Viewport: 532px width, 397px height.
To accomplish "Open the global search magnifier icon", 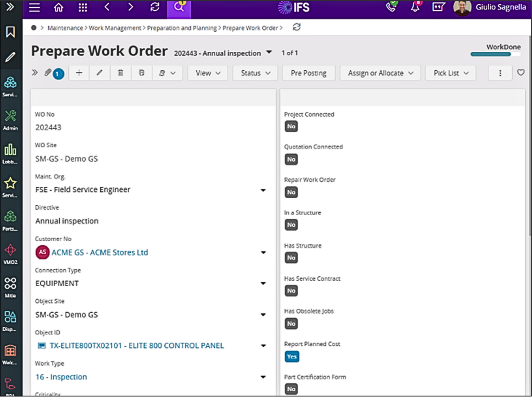I will click(178, 8).
